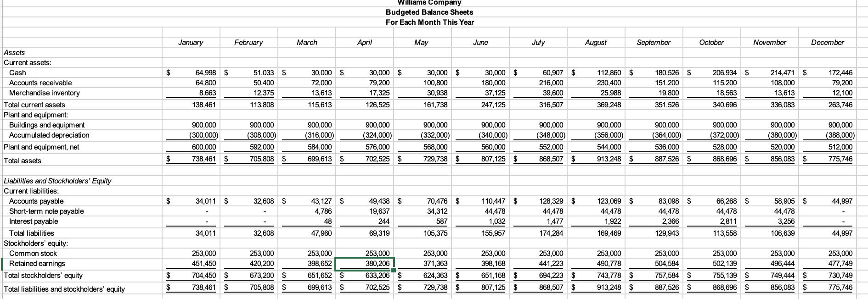Select the 'Budgeted Balance Sheets' heading
868x299 pixels.
pyautogui.click(x=429, y=12)
